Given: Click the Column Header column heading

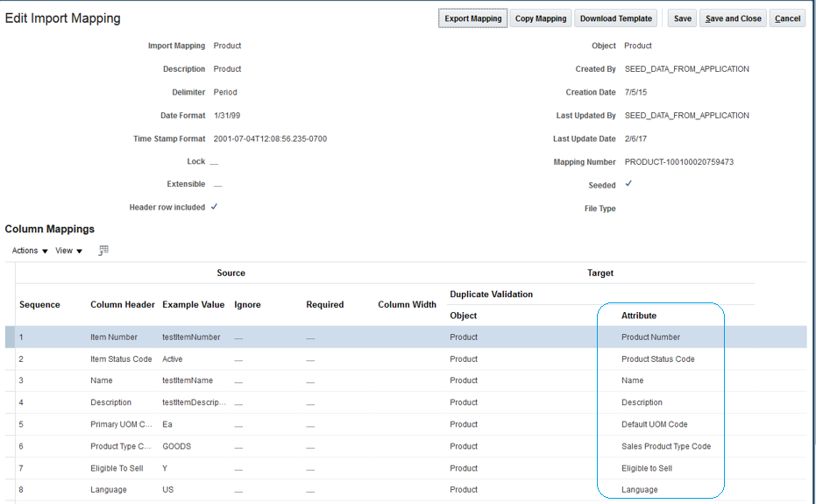Looking at the screenshot, I should pyautogui.click(x=123, y=304).
